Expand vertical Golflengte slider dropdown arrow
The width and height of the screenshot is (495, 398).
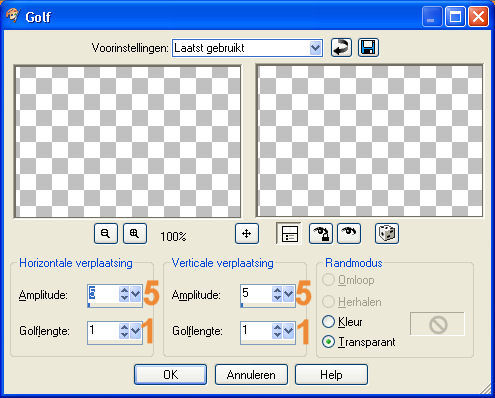288,331
